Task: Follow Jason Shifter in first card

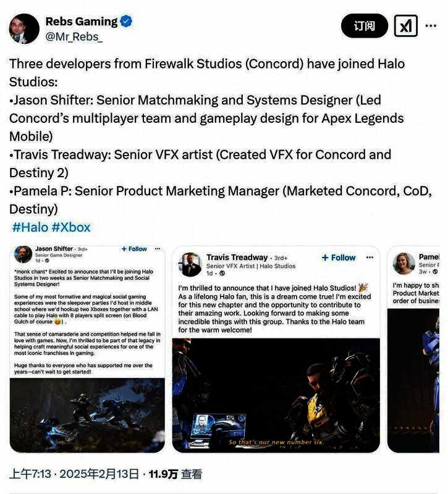Action: [x=134, y=249]
